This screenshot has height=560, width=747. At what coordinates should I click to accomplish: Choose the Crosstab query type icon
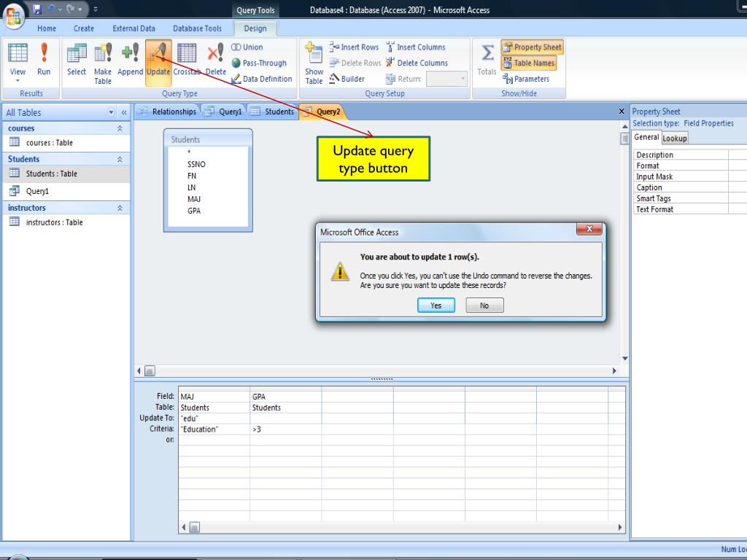coord(186,52)
